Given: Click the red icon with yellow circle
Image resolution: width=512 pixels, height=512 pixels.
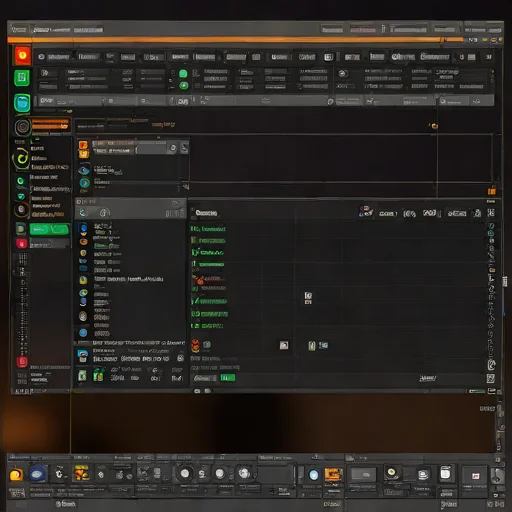Looking at the screenshot, I should (22, 55).
